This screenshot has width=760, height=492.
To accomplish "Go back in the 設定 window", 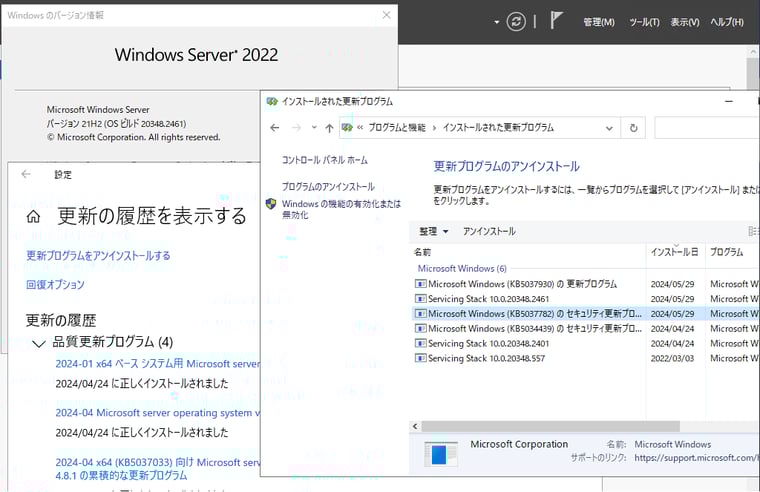I will pos(26,175).
